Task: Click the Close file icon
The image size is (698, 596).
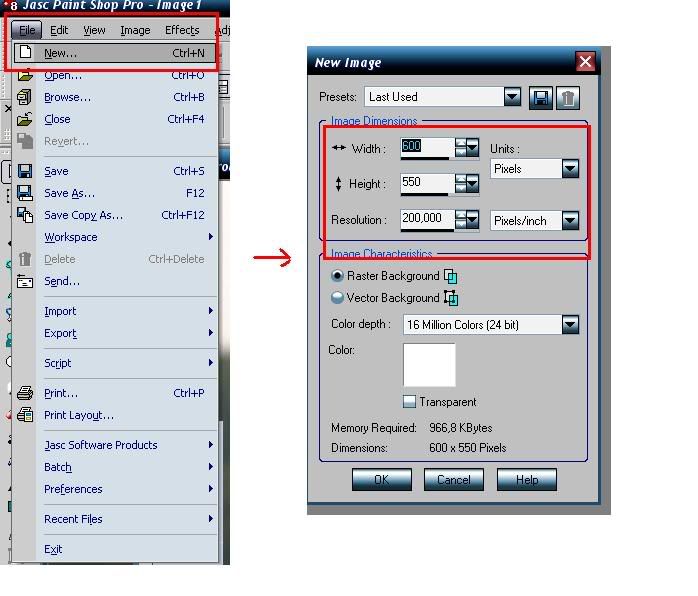Action: pos(24,119)
